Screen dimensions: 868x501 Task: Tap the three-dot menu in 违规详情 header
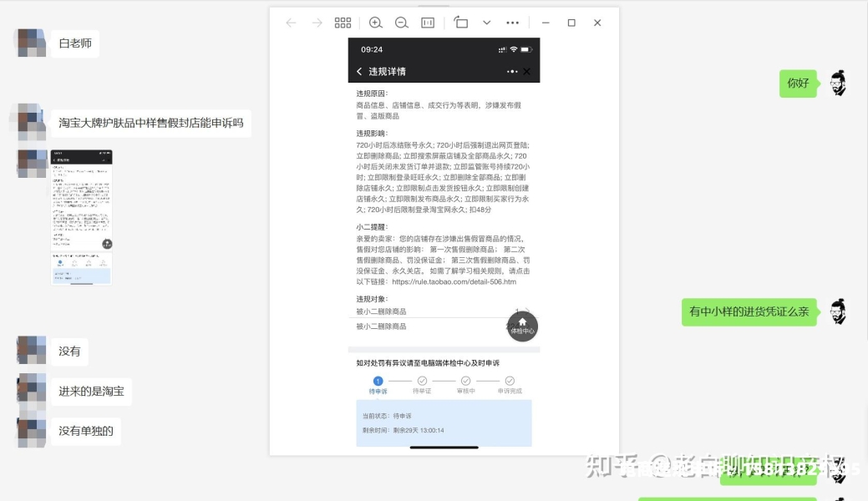pos(512,72)
